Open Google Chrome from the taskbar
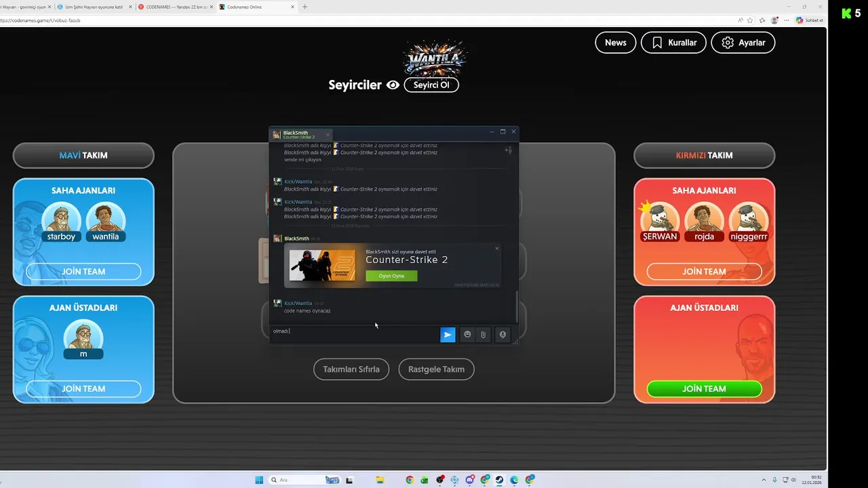868x488 pixels. pos(410,480)
